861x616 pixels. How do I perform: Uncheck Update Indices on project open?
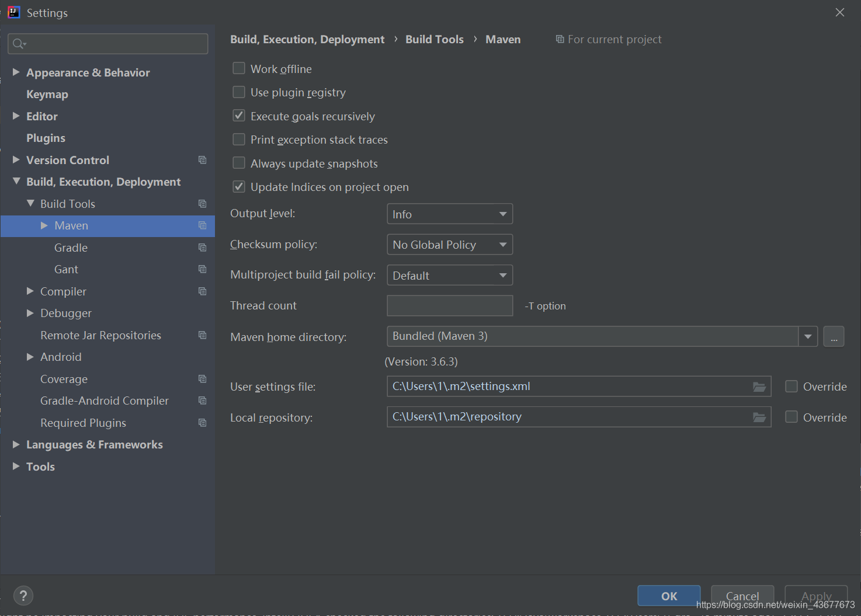[239, 187]
